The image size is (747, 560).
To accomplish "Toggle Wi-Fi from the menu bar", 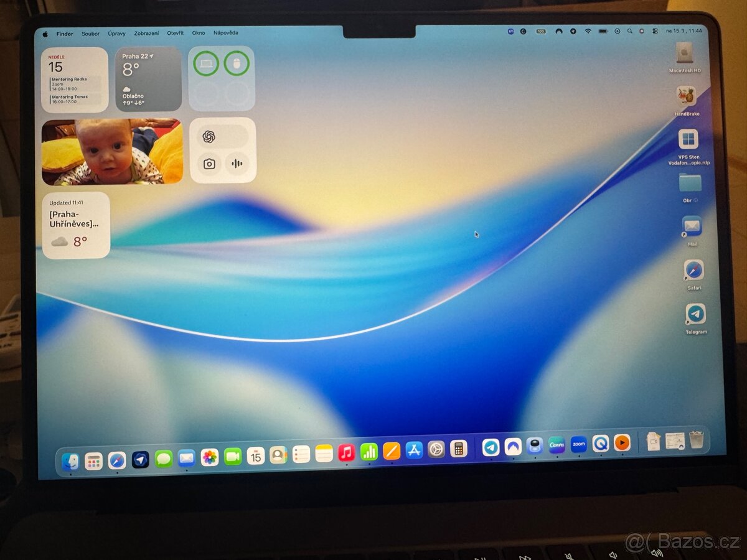I will click(588, 30).
